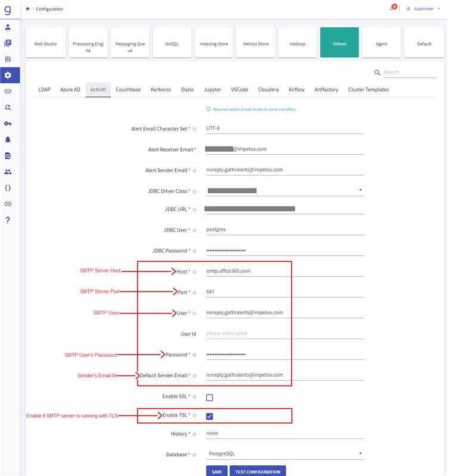Open the document search sidebar icon
Image resolution: width=449 pixels, height=476 pixels.
[8, 156]
